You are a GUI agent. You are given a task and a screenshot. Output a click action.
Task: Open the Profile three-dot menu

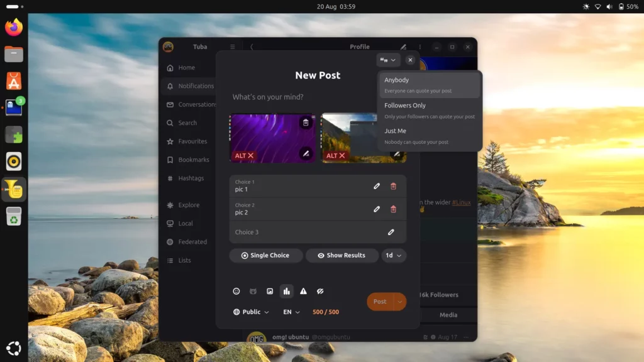point(419,47)
